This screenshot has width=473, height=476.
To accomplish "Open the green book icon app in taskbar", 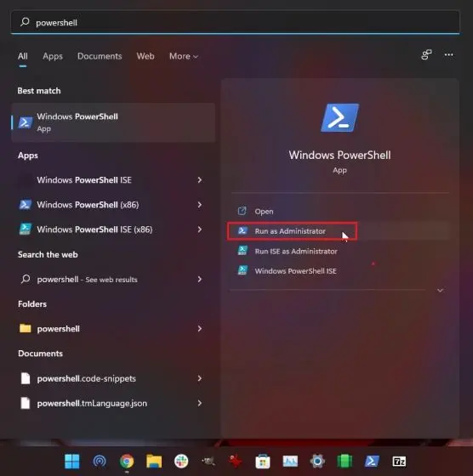I will point(345,462).
